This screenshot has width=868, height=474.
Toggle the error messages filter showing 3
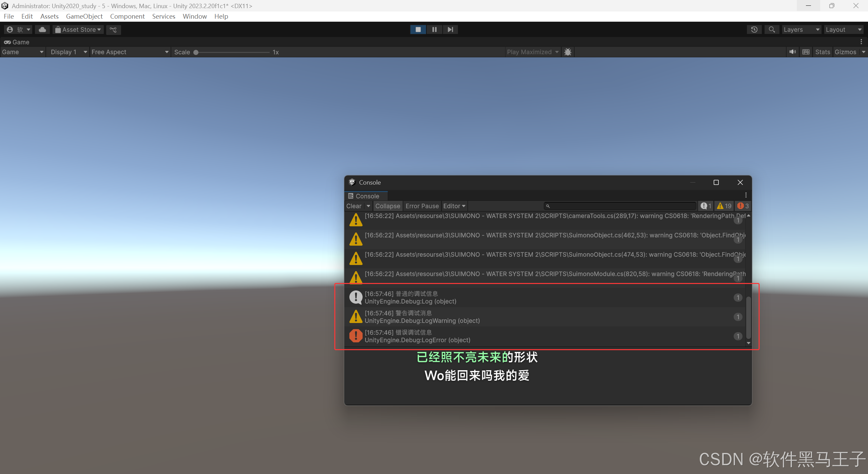[x=742, y=206]
